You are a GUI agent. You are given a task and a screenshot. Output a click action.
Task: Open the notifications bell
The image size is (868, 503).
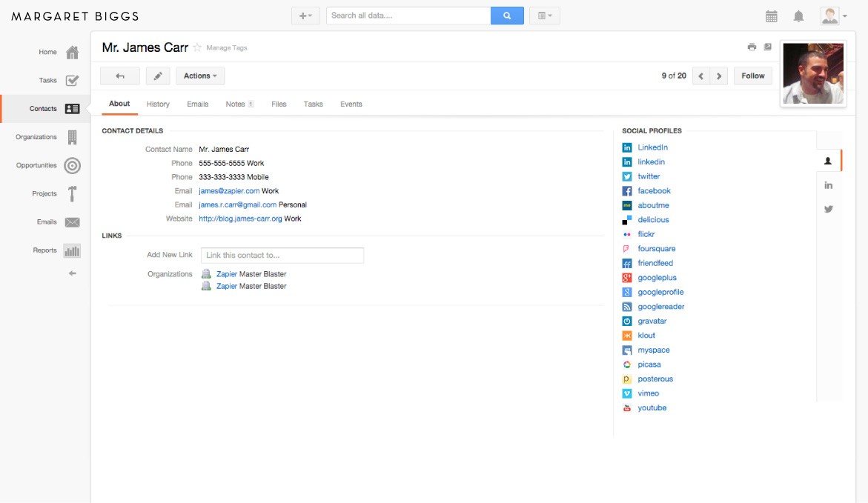pyautogui.click(x=798, y=16)
